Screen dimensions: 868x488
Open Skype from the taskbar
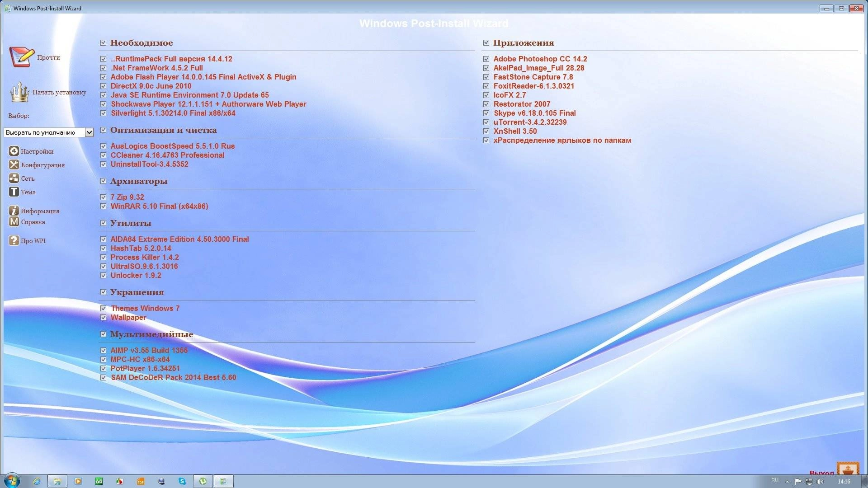[x=182, y=481]
